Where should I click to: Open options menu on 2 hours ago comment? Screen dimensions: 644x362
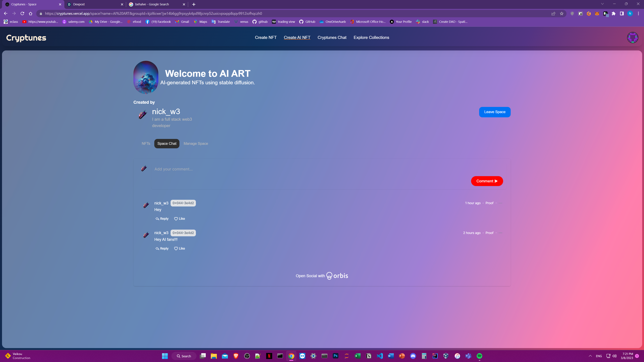(x=500, y=233)
